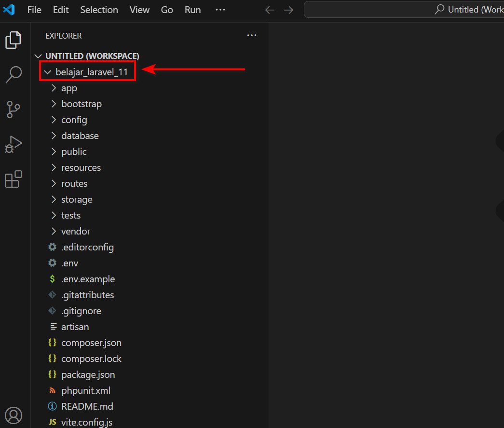This screenshot has height=428, width=504.
Task: Click the dollar icon beside .env.example
Action: 53,279
